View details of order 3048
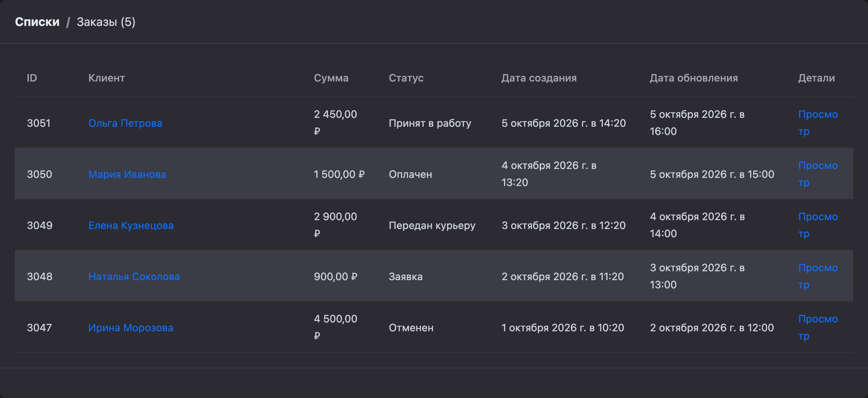Viewport: 868px width, 398px height. [x=818, y=276]
